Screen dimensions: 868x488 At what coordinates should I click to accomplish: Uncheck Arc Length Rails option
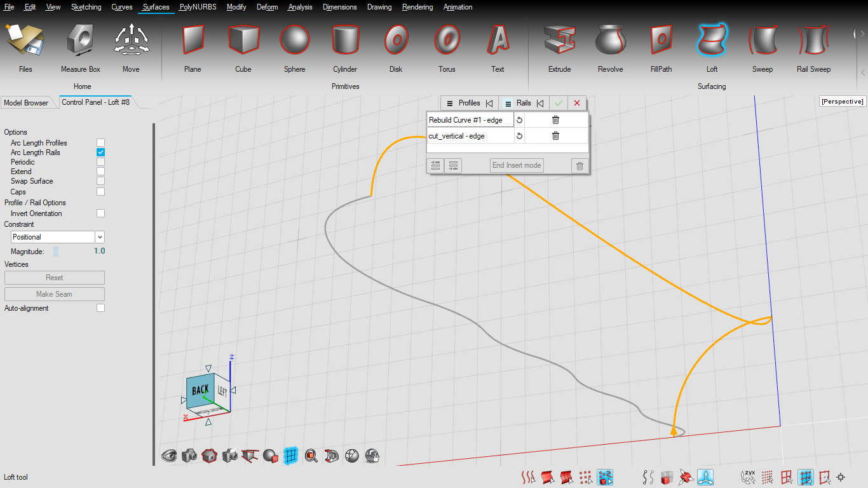click(x=100, y=152)
